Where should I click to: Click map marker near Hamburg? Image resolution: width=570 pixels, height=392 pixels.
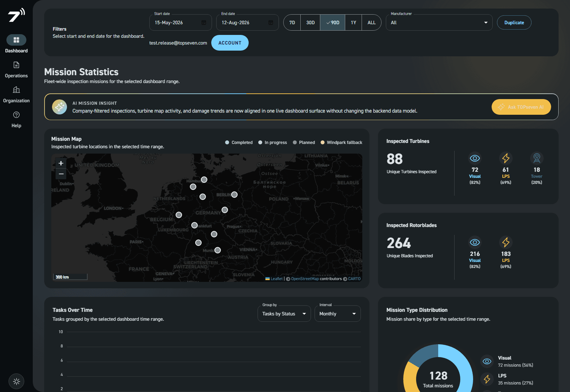(204, 180)
